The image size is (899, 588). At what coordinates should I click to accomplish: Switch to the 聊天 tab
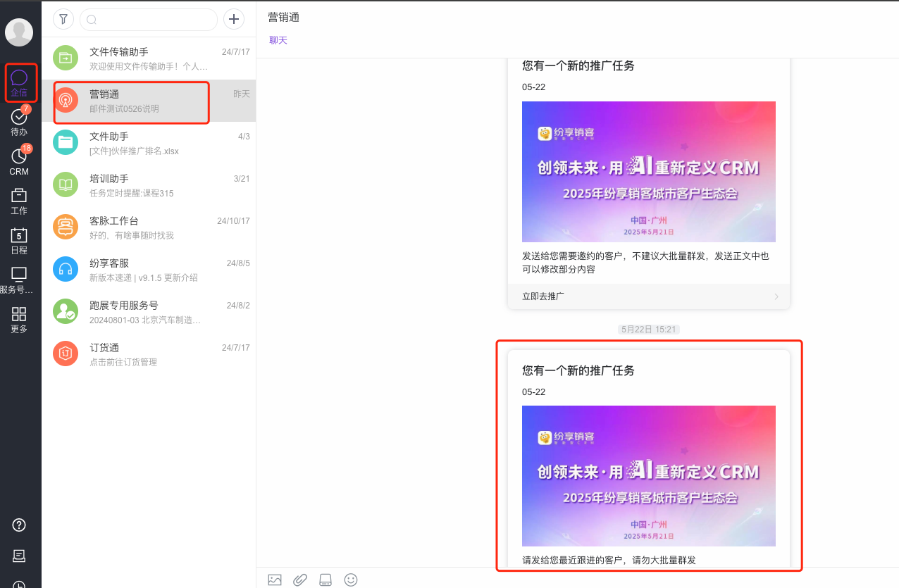coord(278,40)
